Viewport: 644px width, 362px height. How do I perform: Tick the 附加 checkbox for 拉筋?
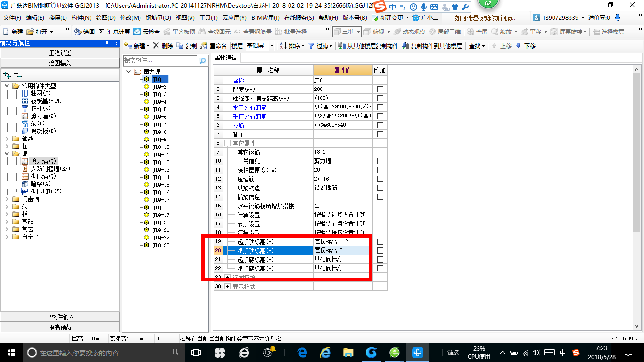click(x=380, y=125)
